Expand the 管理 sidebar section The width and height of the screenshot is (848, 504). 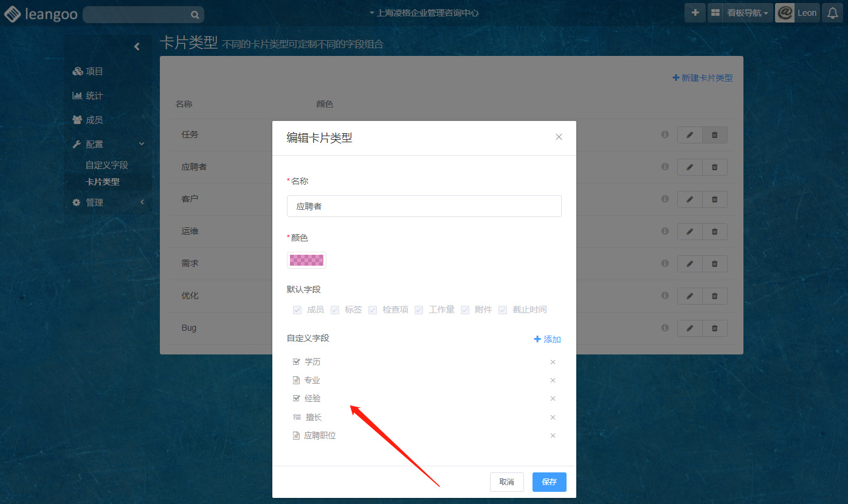click(x=142, y=202)
